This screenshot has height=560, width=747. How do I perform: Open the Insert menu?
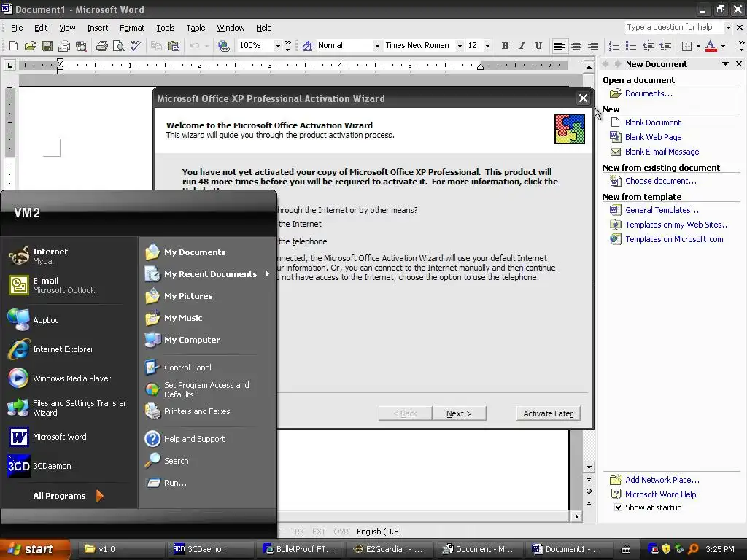tap(97, 28)
